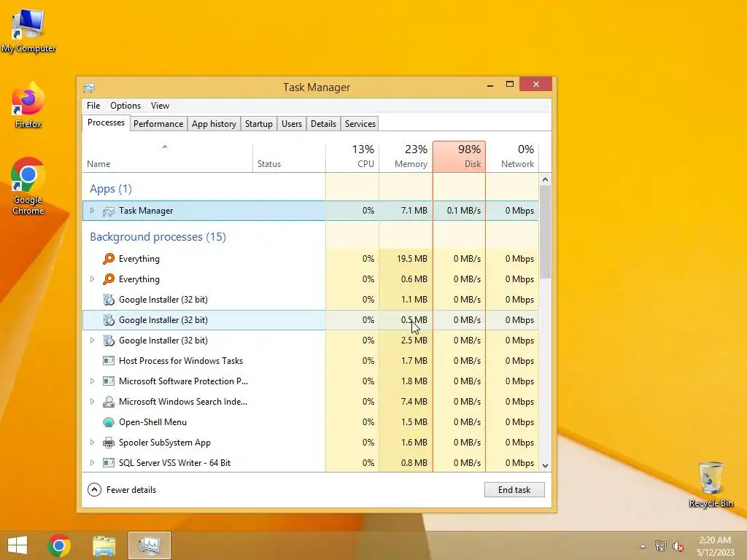Launch Firefox from the desktop
The height and width of the screenshot is (560, 747).
28,105
